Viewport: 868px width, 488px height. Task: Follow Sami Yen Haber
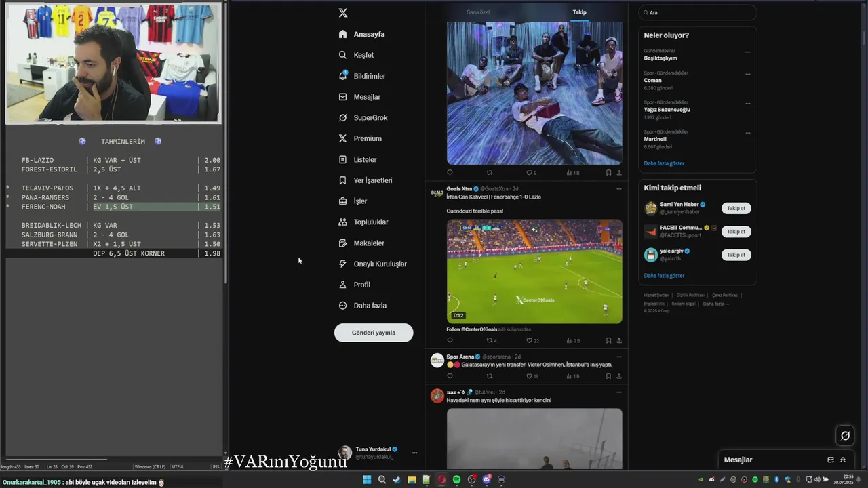tap(736, 208)
